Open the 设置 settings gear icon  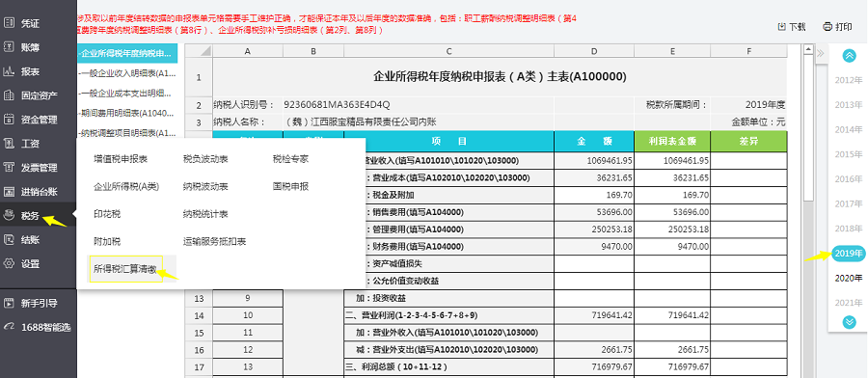click(9, 264)
